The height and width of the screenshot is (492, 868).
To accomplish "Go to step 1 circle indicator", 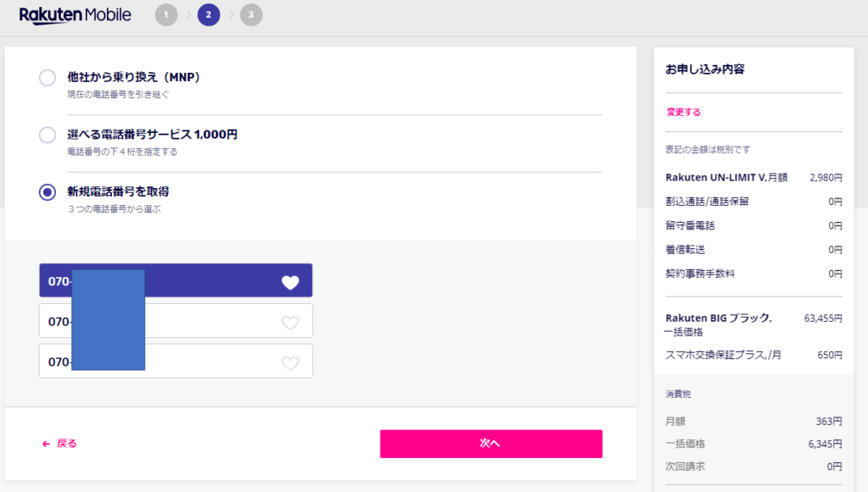I will pyautogui.click(x=166, y=15).
